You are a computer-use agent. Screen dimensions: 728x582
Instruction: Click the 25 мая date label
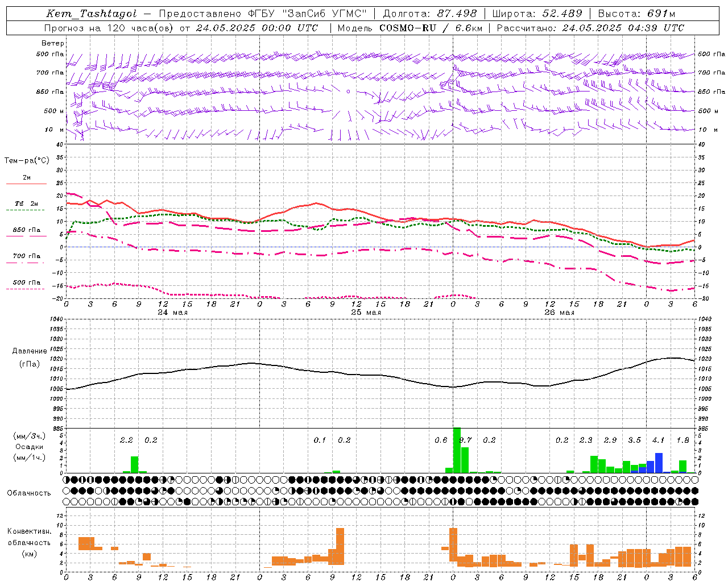tap(366, 313)
